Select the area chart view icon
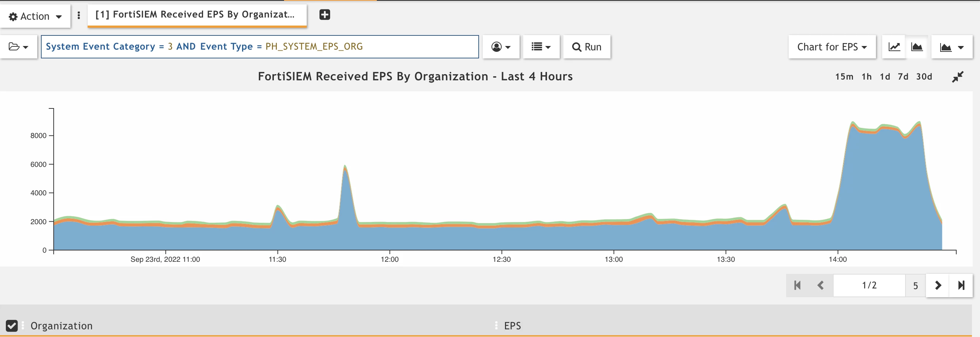Screen dimensions: 980x337 917,47
